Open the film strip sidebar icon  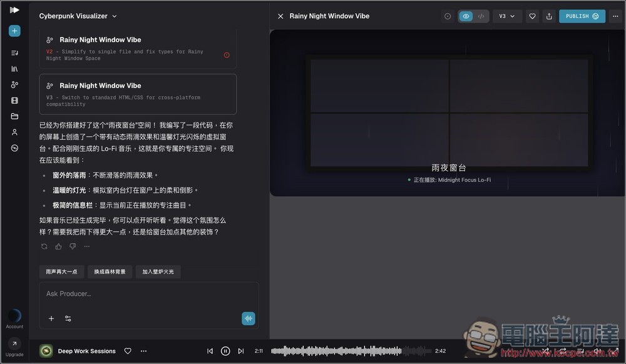pyautogui.click(x=14, y=101)
